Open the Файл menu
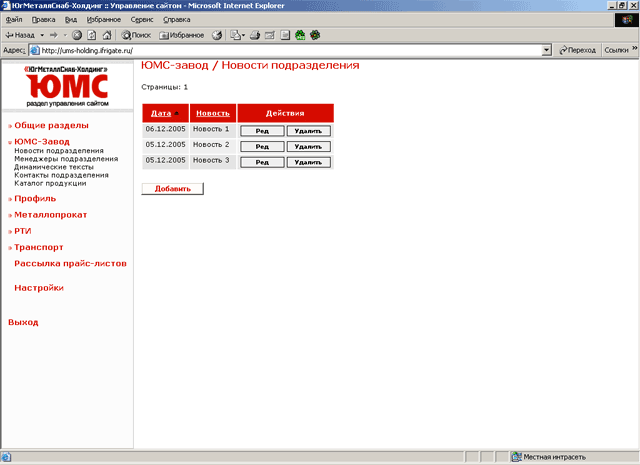 point(14,20)
